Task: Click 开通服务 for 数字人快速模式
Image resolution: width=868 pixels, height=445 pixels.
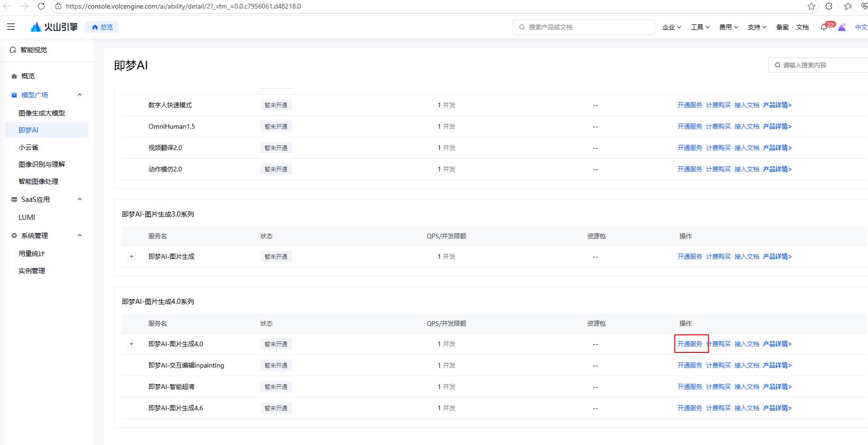Action: (x=690, y=105)
